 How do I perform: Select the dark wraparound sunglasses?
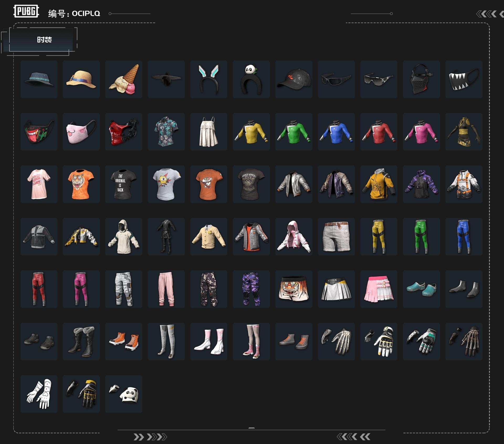pos(336,79)
